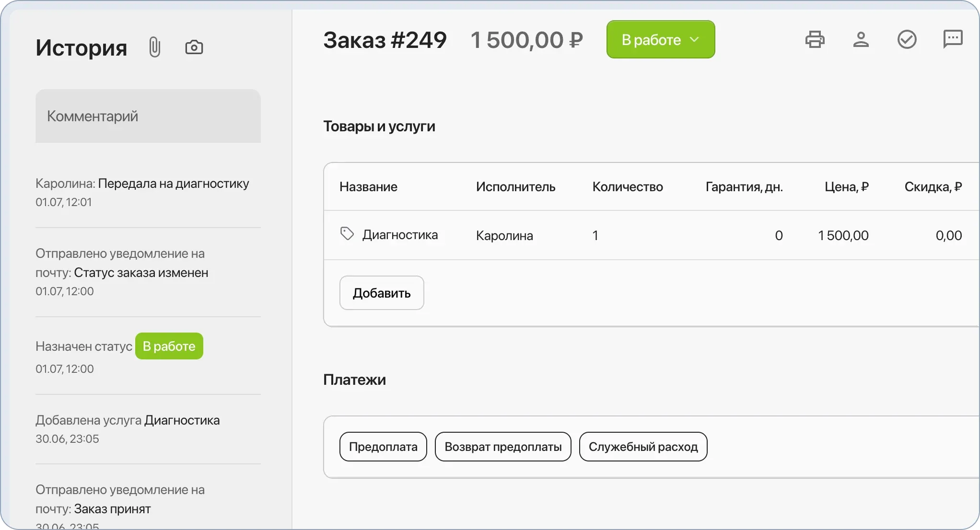Image resolution: width=980 pixels, height=530 pixels.
Task: Open client info via person icon
Action: 861,39
